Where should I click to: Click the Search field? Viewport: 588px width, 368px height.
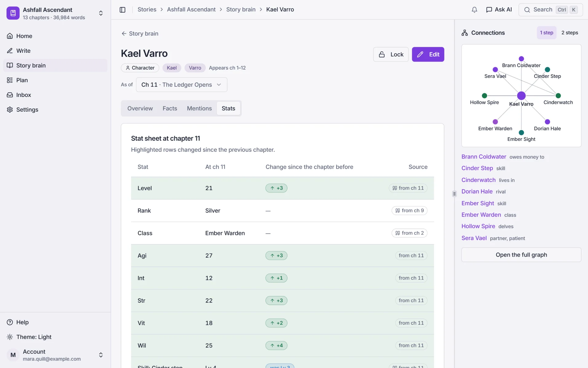551,10
